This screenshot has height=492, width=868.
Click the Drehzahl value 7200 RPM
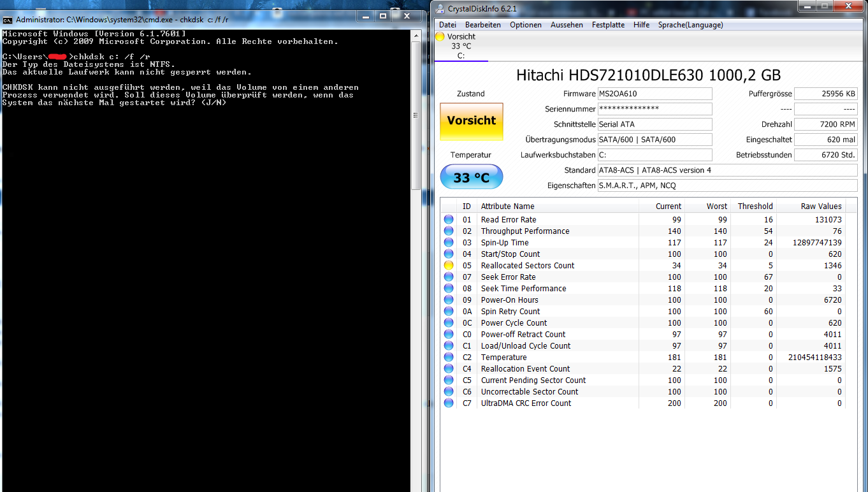coord(826,124)
